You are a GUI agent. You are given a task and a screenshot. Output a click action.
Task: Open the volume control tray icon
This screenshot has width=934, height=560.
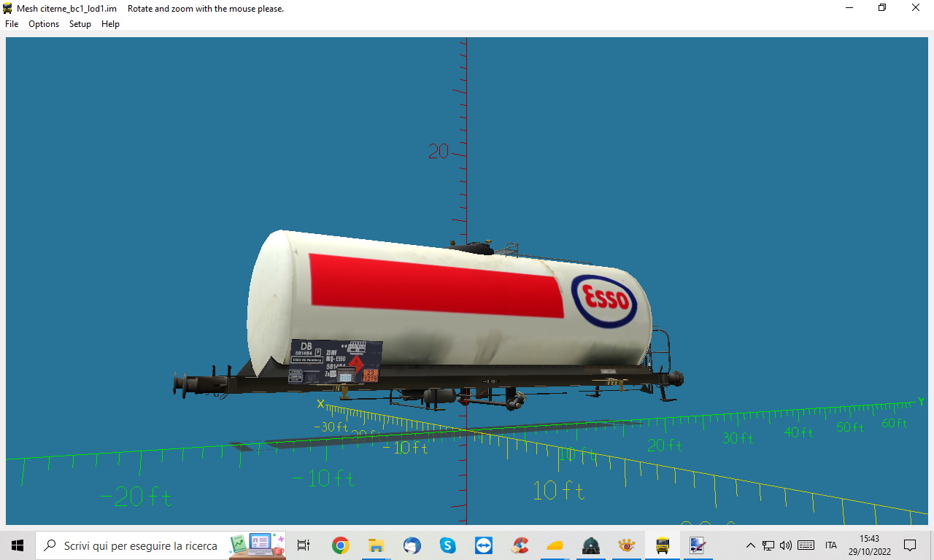point(786,545)
